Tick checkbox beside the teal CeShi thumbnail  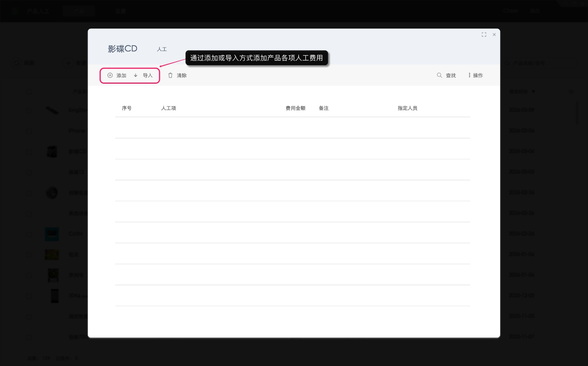tap(29, 234)
